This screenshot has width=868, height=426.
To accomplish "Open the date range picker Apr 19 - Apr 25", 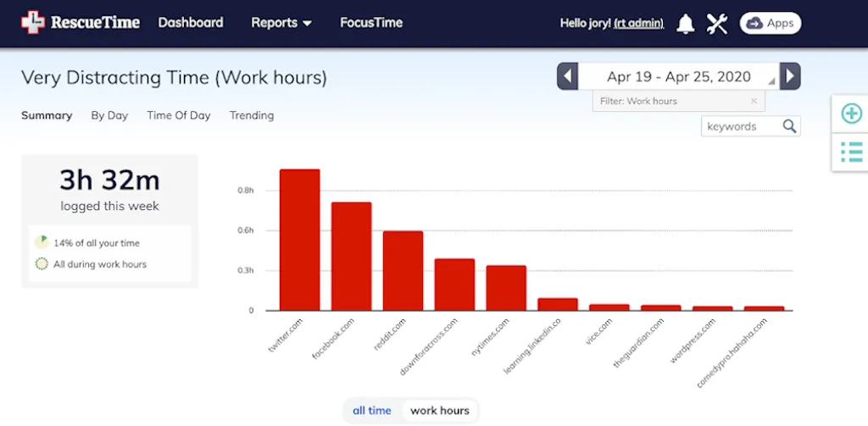I will point(679,76).
